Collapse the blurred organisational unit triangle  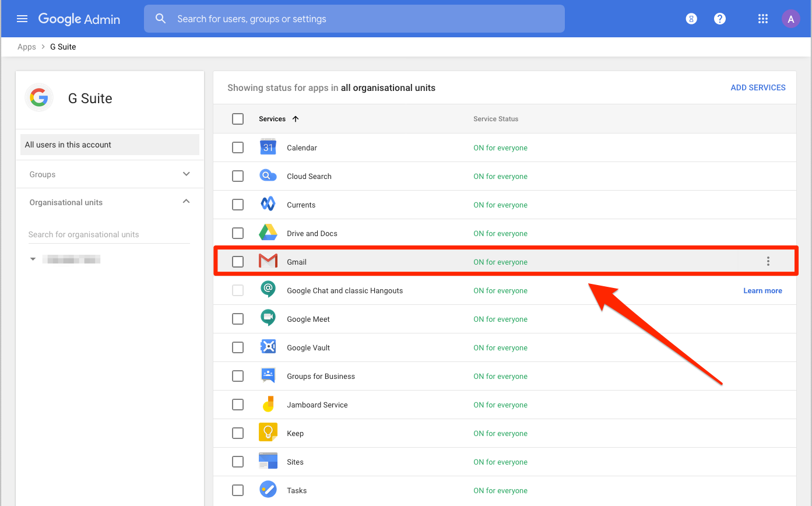[x=33, y=259]
